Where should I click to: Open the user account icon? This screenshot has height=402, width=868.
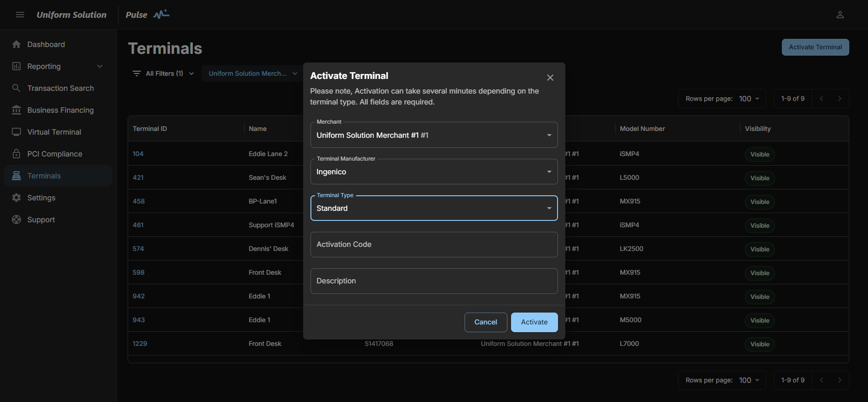tap(840, 15)
